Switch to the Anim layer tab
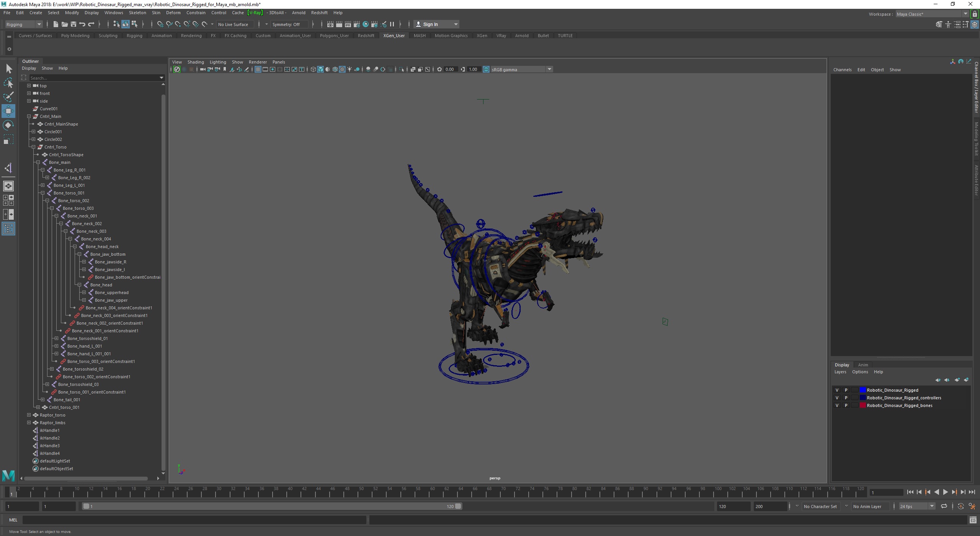The height and width of the screenshot is (536, 980). pyautogui.click(x=863, y=365)
